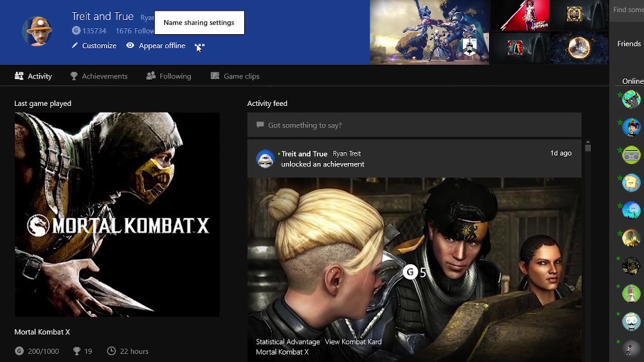This screenshot has height=362, width=644.
Task: Open the red showcase thumbnail
Action: pos(519,15)
